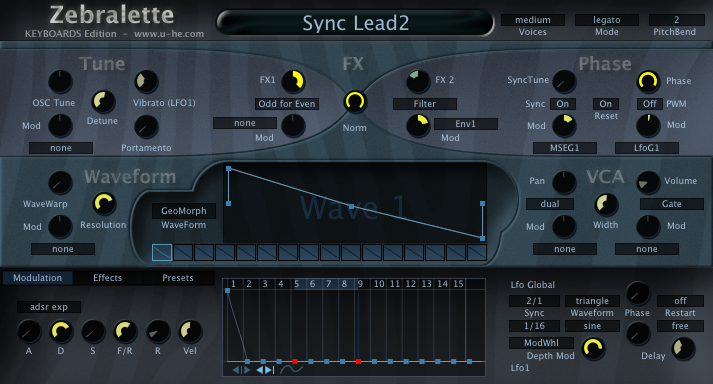This screenshot has height=384, width=713.
Task: Open the ModWhl depth mod source selector
Action: click(541, 343)
